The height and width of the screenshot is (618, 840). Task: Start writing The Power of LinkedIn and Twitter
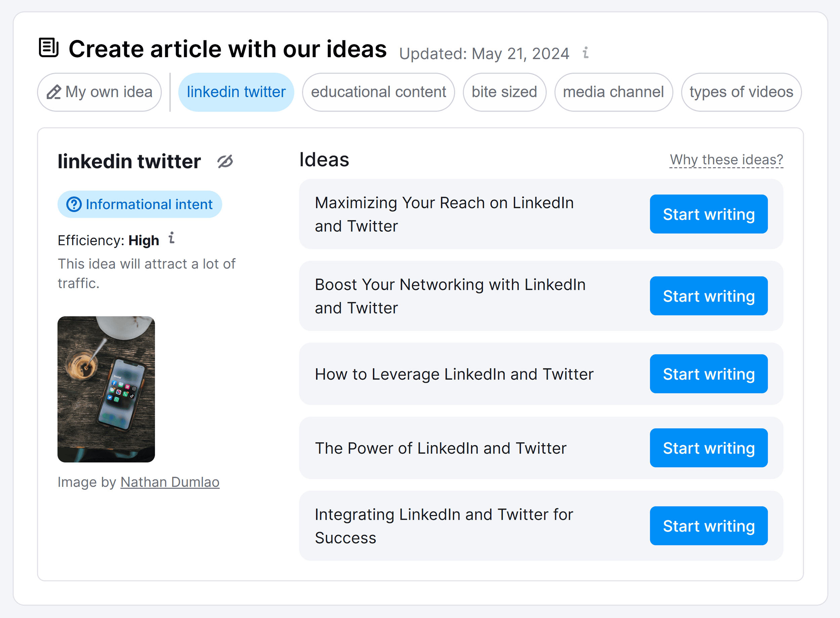(709, 448)
